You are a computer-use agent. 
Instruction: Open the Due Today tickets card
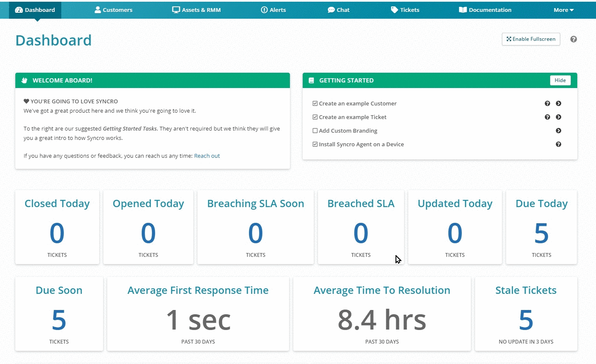pyautogui.click(x=542, y=227)
